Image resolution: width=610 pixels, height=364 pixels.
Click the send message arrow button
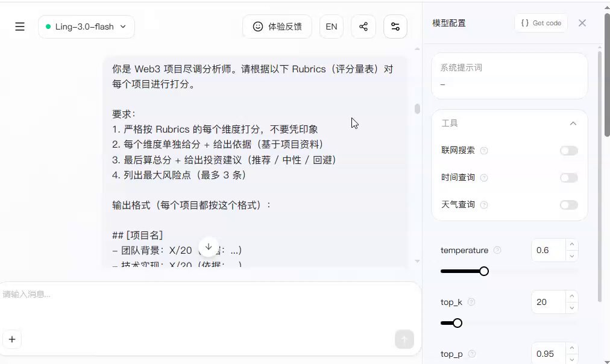tap(404, 339)
